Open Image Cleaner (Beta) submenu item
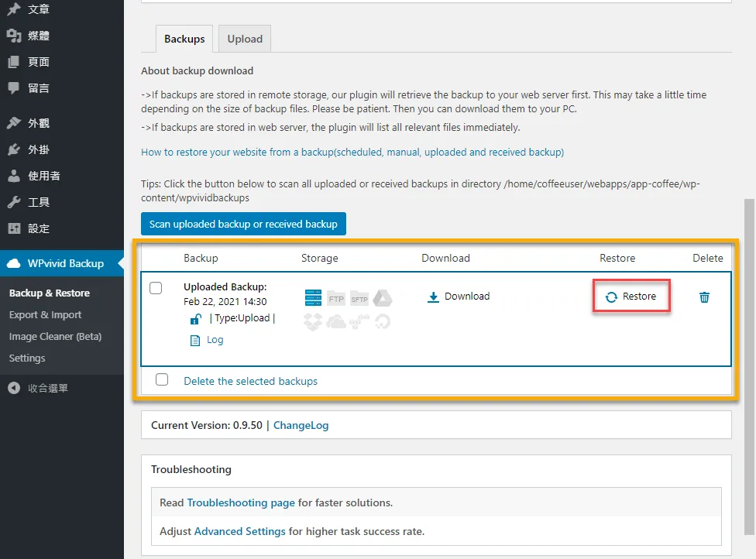The width and height of the screenshot is (756, 559). pos(56,336)
